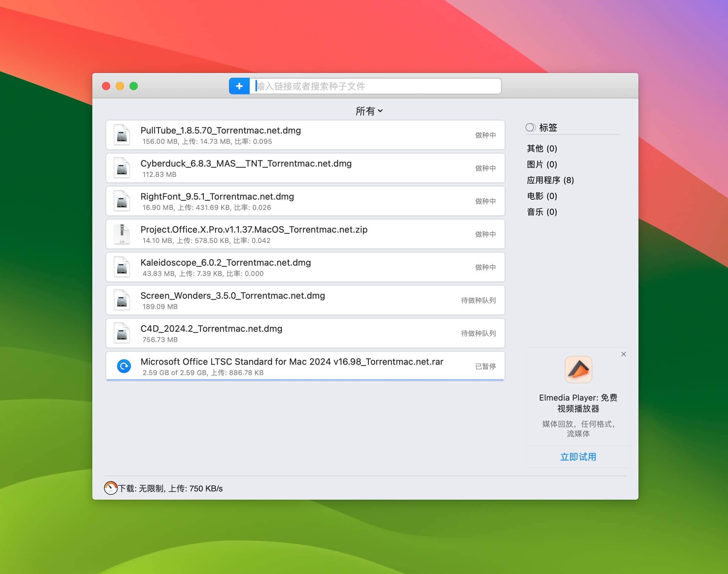Viewport: 728px width, 574px height.
Task: Select the 图片 (0) tag filter
Action: coord(542,164)
